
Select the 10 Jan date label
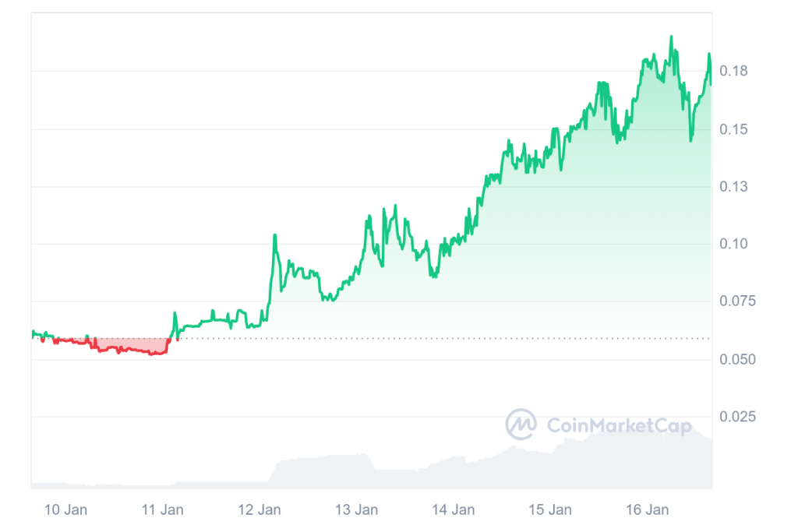coord(65,510)
